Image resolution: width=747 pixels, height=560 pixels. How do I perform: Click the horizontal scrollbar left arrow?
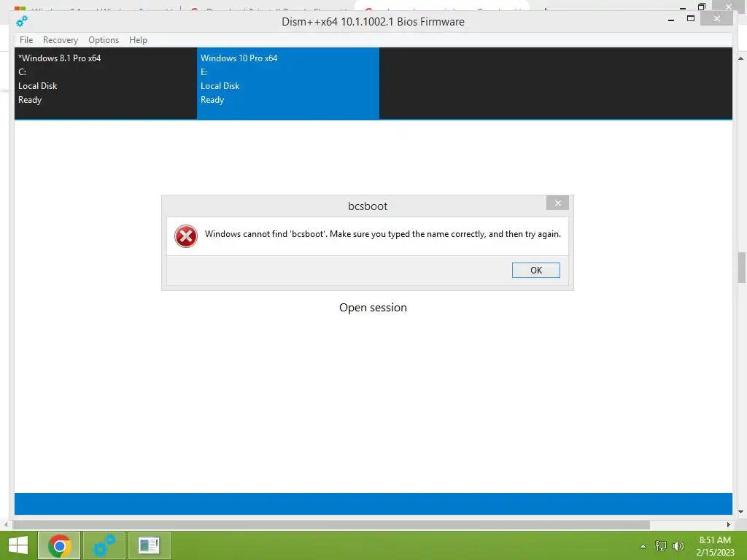point(6,524)
